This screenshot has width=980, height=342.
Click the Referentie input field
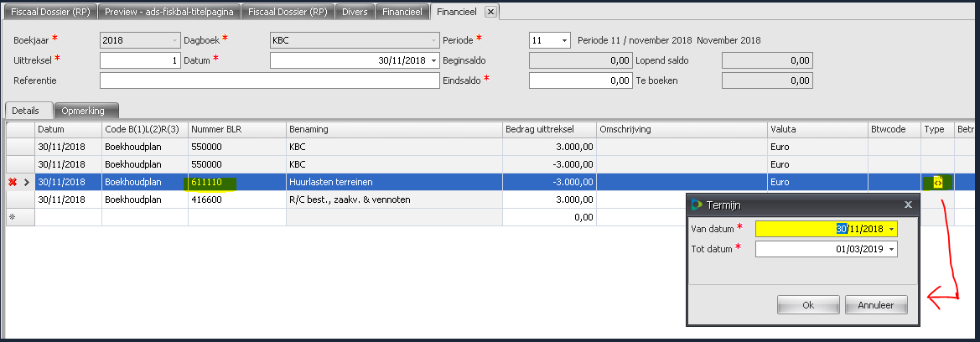tap(269, 80)
